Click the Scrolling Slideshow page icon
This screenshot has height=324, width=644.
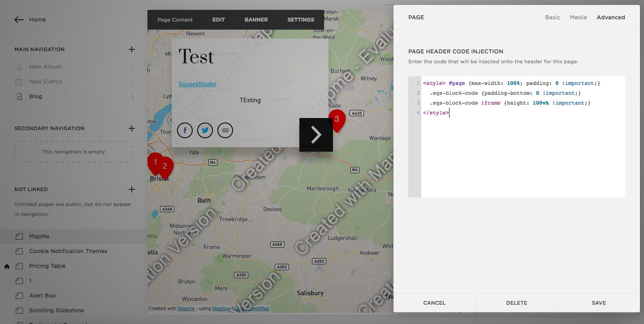pyautogui.click(x=19, y=311)
